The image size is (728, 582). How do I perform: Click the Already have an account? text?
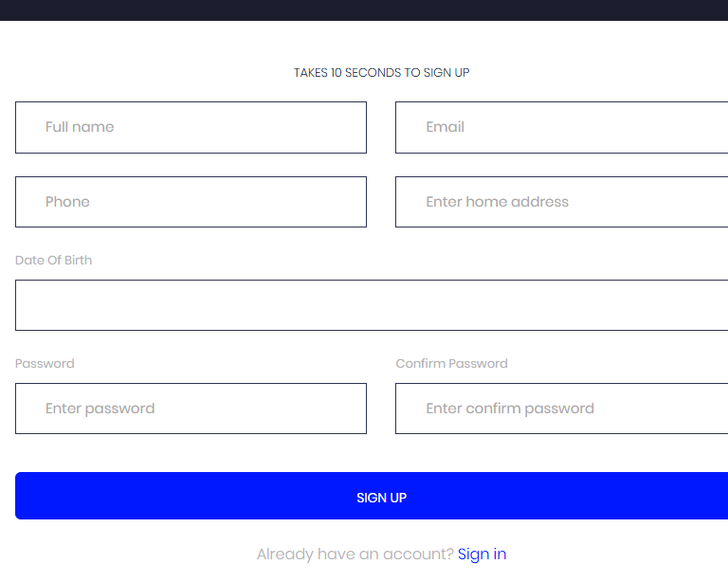(x=355, y=555)
